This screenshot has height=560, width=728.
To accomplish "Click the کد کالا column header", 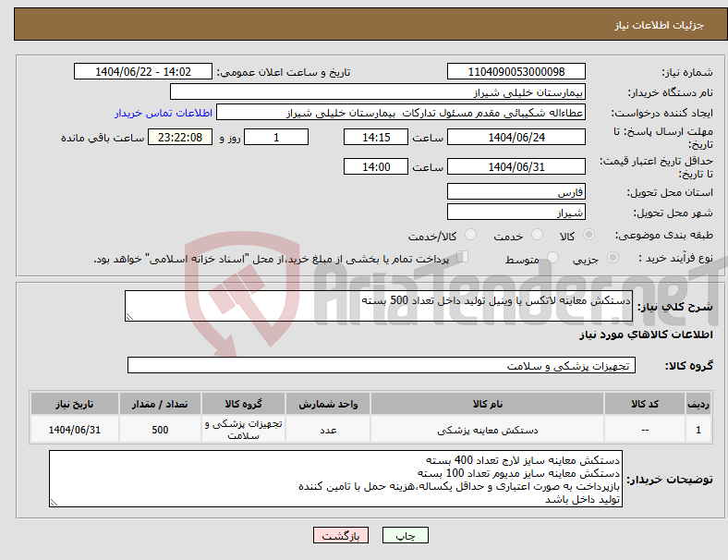I will point(645,404).
